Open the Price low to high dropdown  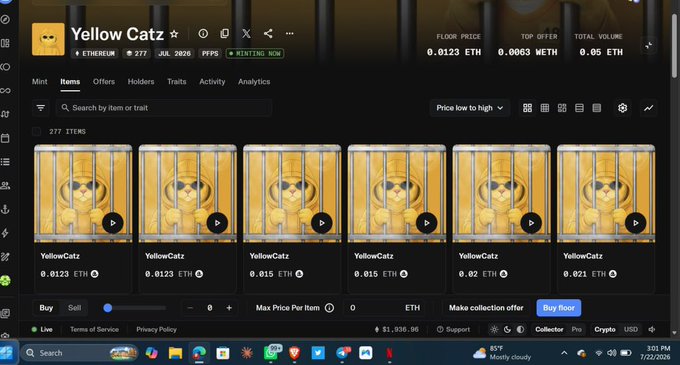(470, 108)
